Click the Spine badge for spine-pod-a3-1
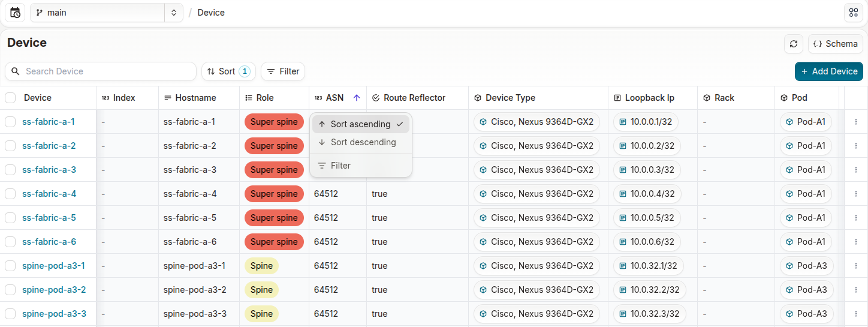Screen dimensions: 868x327 [261, 266]
